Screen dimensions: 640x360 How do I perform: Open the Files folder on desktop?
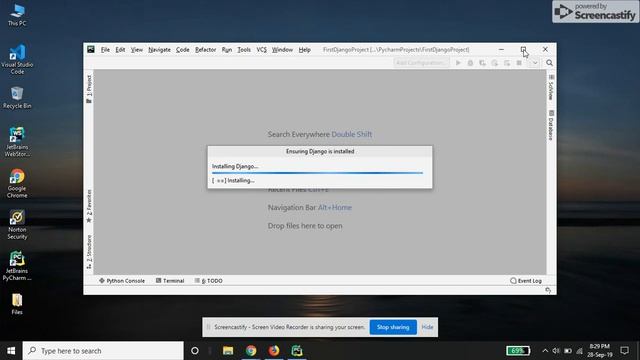(17, 304)
